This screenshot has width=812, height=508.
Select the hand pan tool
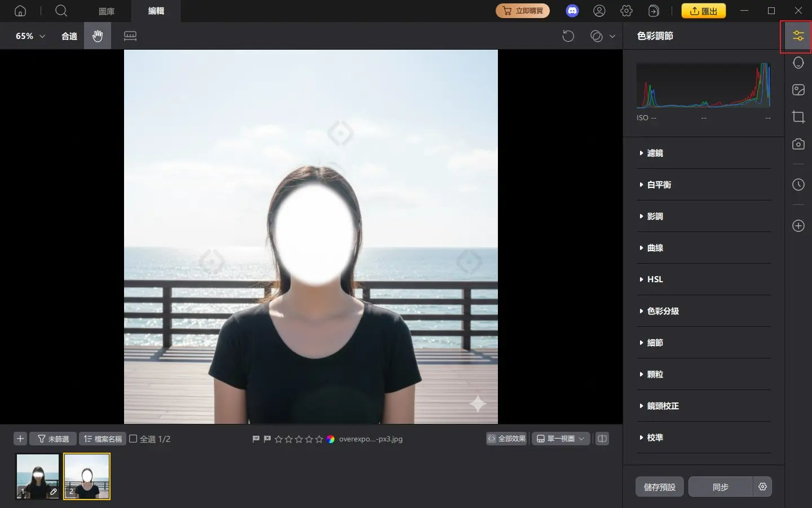[x=98, y=36]
